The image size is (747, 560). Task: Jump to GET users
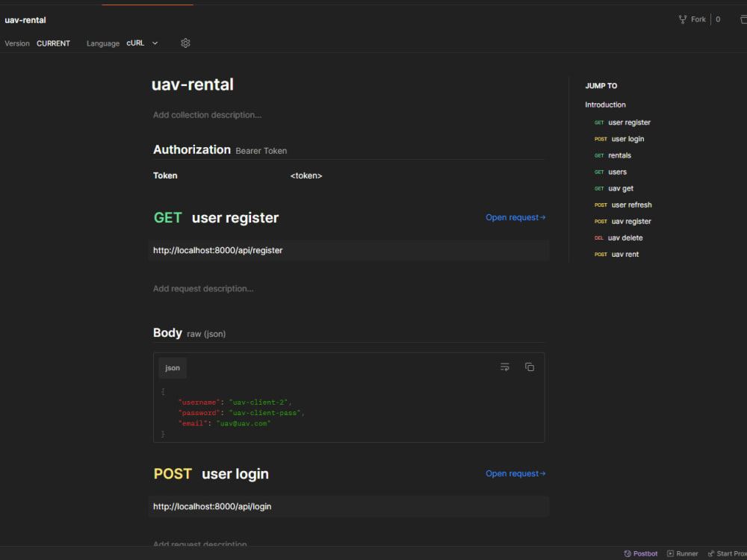[x=610, y=172]
